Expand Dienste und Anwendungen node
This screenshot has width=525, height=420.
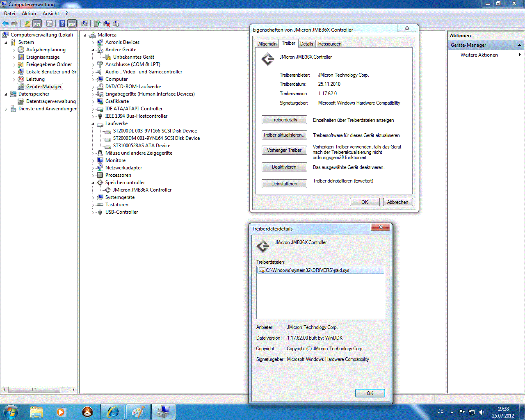(x=6, y=109)
